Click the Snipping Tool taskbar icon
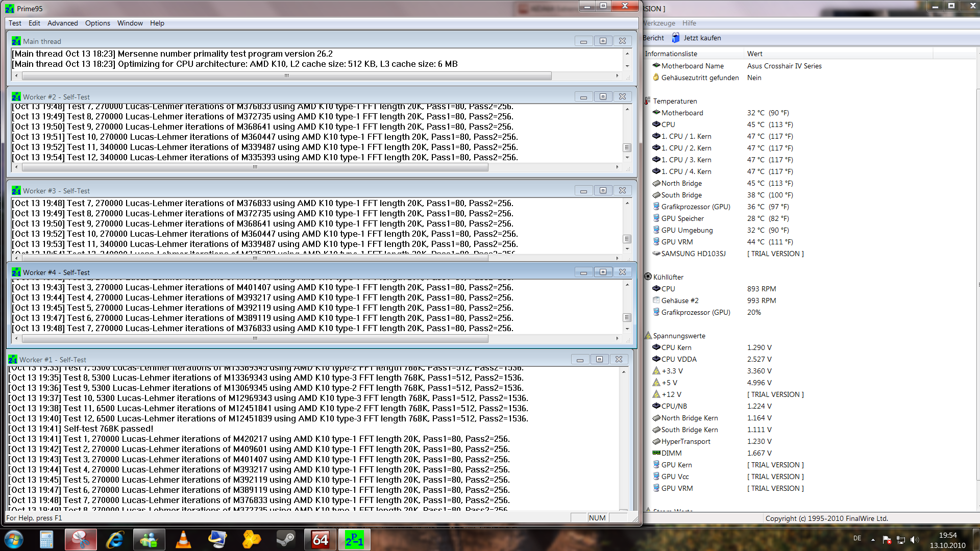This screenshot has width=980, height=551. tap(81, 539)
